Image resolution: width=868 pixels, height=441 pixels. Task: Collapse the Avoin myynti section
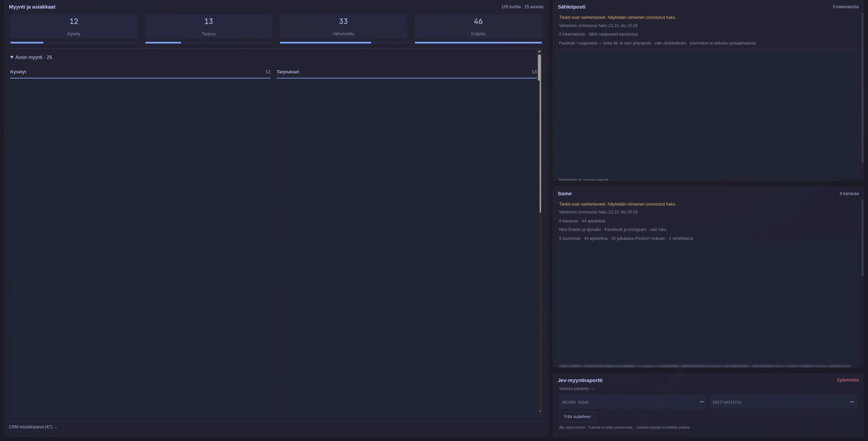[31, 57]
